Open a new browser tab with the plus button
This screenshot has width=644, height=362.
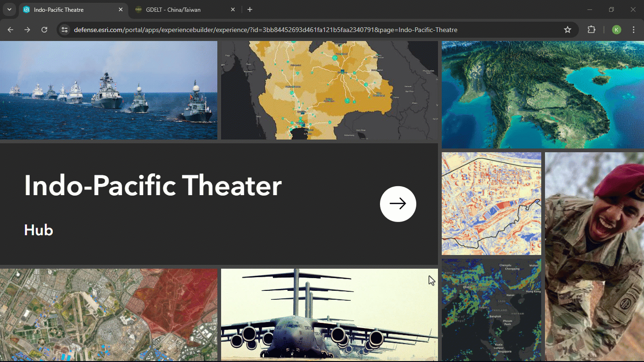pos(249,9)
